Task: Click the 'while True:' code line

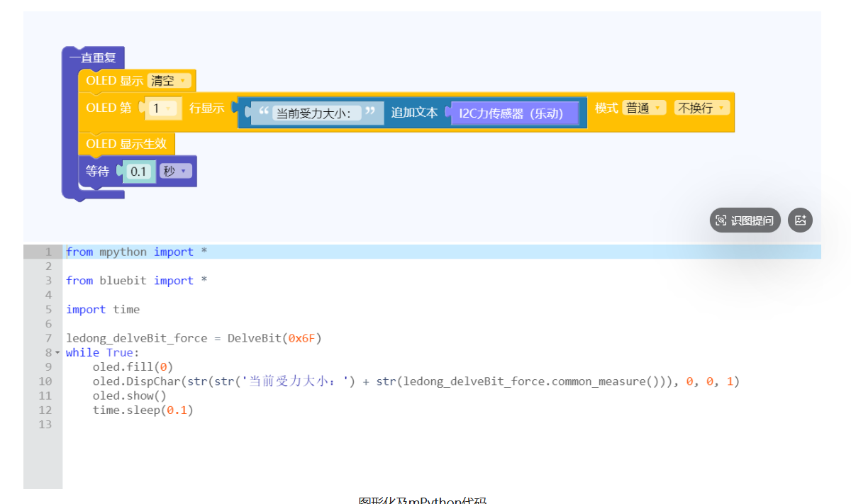Action: pos(103,352)
